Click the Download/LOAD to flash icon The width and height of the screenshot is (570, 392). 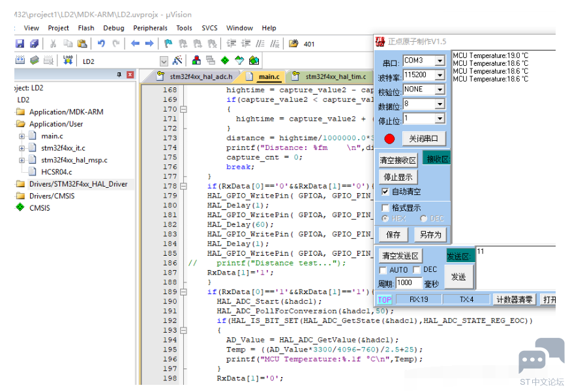[68, 60]
